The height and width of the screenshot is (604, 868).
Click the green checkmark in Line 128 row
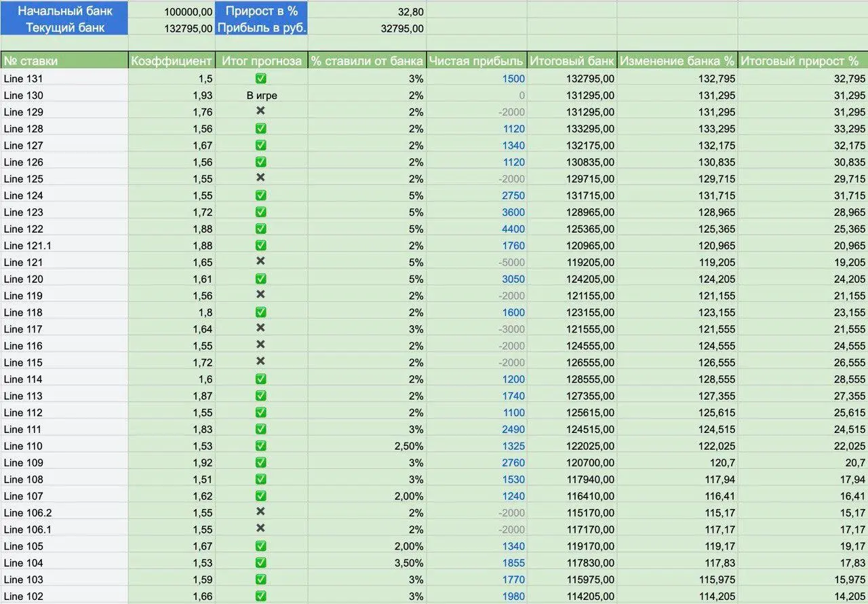(x=261, y=128)
